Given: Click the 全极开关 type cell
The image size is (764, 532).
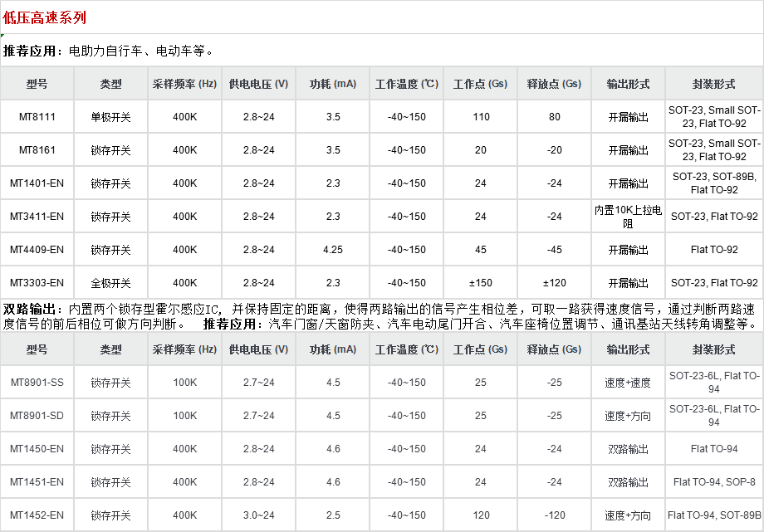Looking at the screenshot, I should point(110,283).
